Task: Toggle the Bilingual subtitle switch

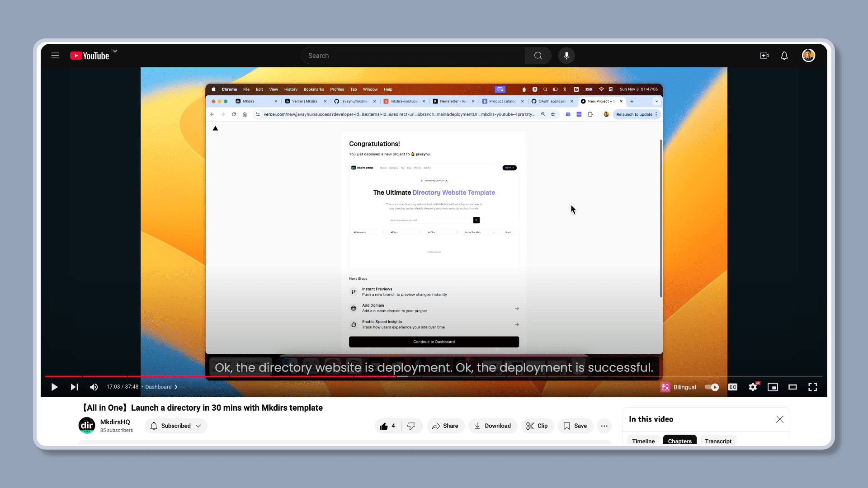Action: [x=711, y=387]
